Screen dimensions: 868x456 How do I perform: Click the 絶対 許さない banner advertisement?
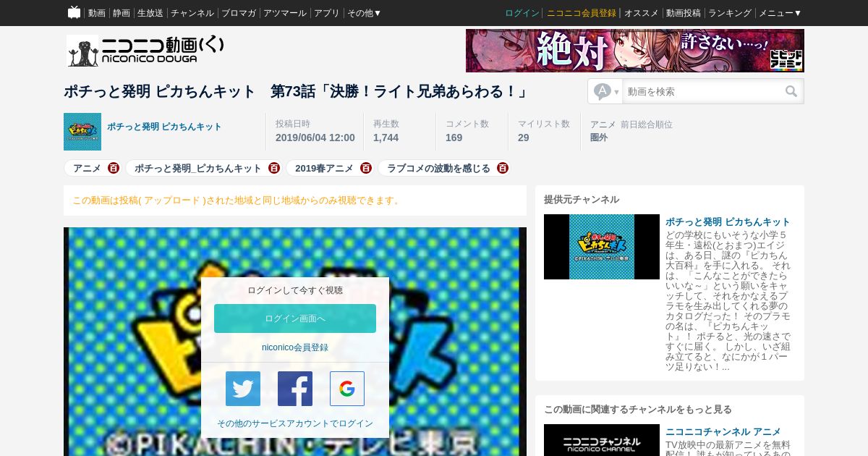(635, 51)
